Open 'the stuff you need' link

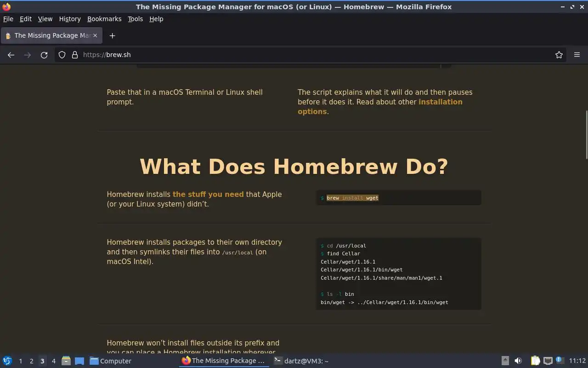point(208,194)
